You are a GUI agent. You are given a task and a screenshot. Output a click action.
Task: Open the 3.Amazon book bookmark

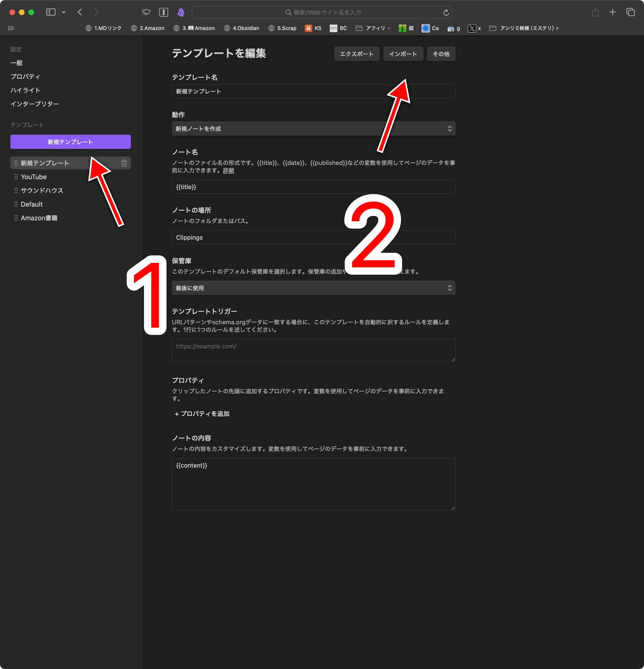(x=194, y=28)
